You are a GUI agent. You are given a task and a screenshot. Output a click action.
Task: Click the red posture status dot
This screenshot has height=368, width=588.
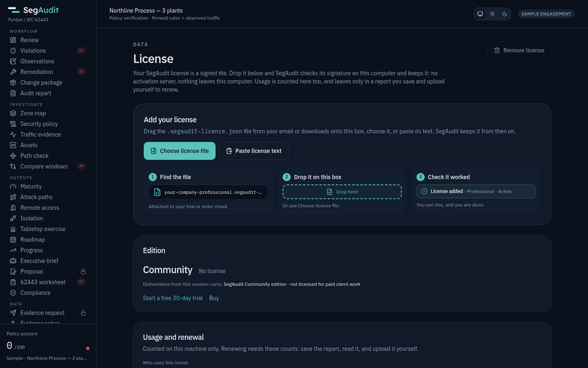click(x=88, y=348)
